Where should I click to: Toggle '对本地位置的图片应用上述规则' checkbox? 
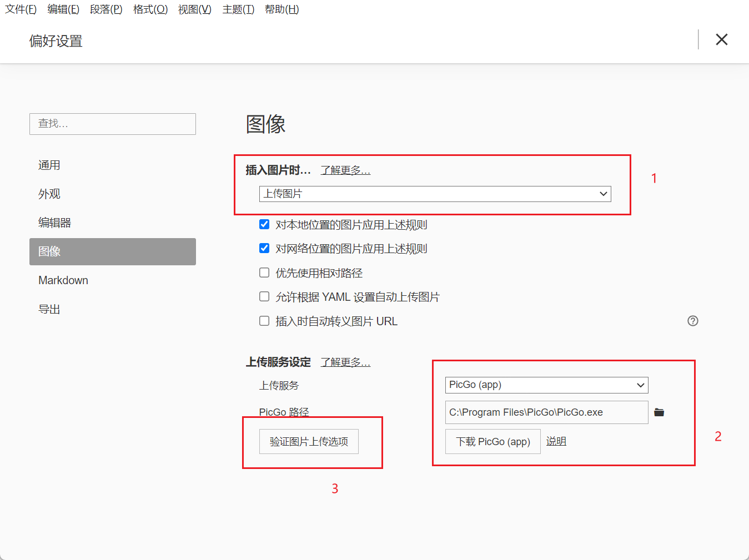pos(264,224)
